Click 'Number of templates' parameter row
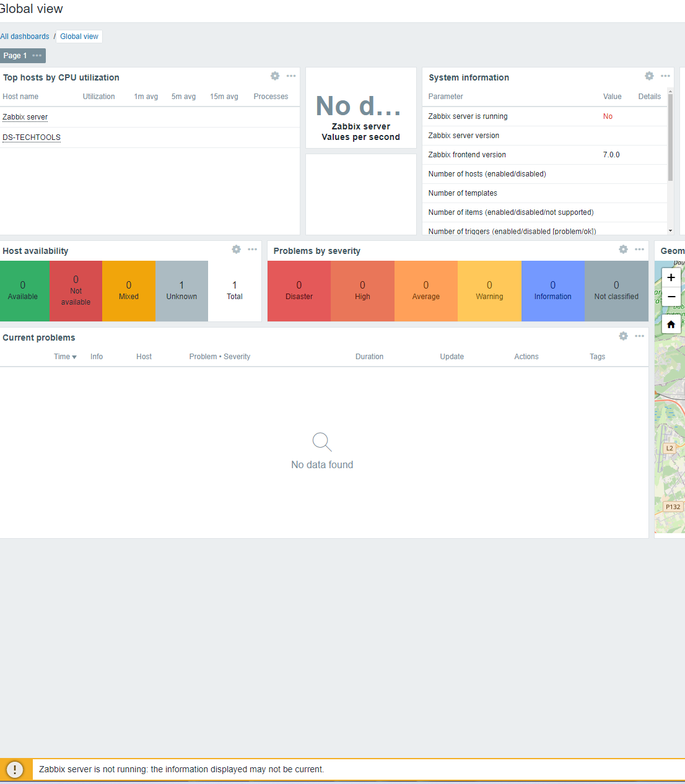The width and height of the screenshot is (685, 784). point(545,193)
